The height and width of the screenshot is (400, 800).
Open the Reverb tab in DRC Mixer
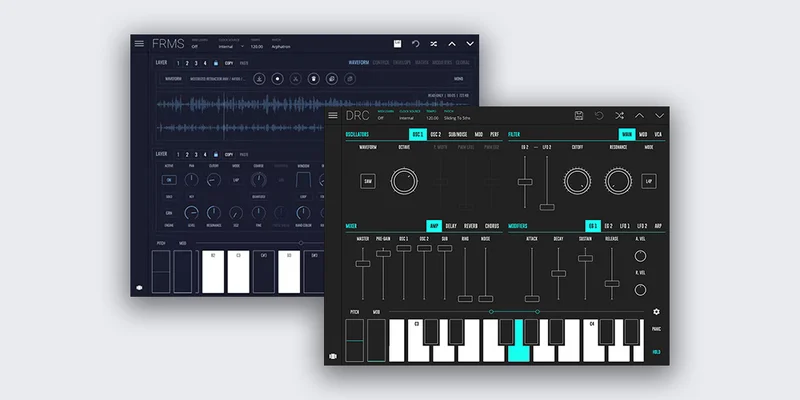tap(471, 226)
